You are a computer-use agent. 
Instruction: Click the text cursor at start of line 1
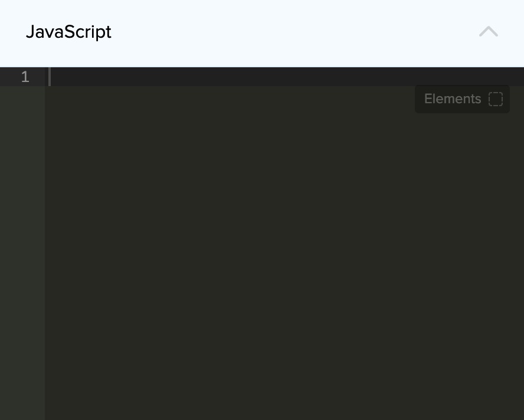tap(50, 77)
